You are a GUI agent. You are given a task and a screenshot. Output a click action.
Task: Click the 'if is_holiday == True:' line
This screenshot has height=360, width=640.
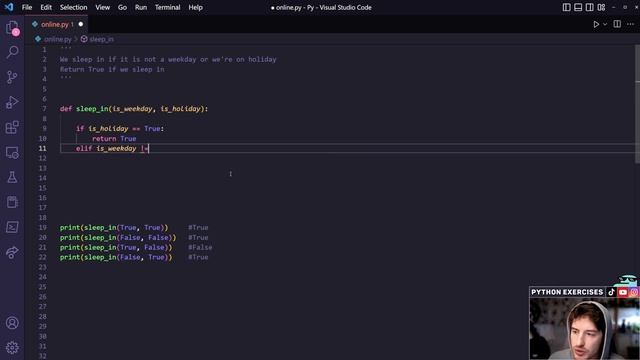tap(120, 129)
